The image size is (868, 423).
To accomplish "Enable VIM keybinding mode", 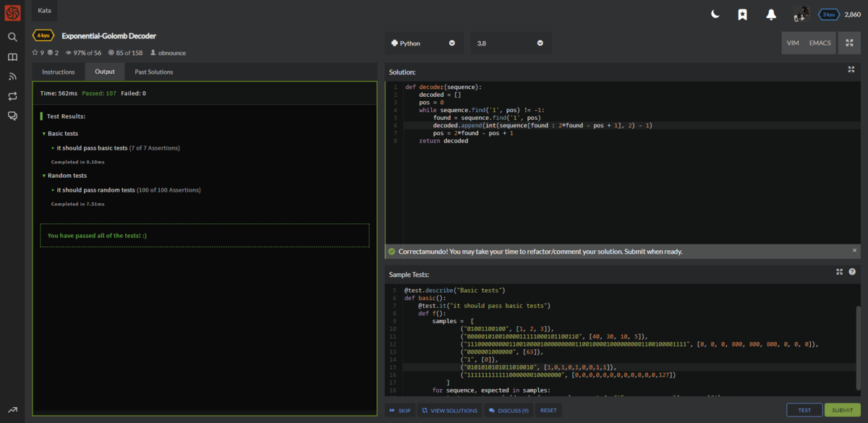I will [793, 43].
